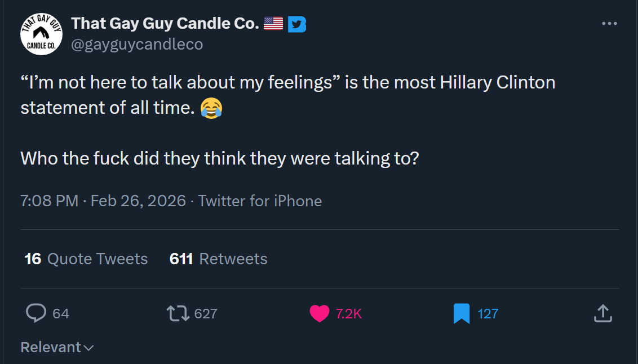Expand the Relevant sort dropdown

click(x=57, y=347)
